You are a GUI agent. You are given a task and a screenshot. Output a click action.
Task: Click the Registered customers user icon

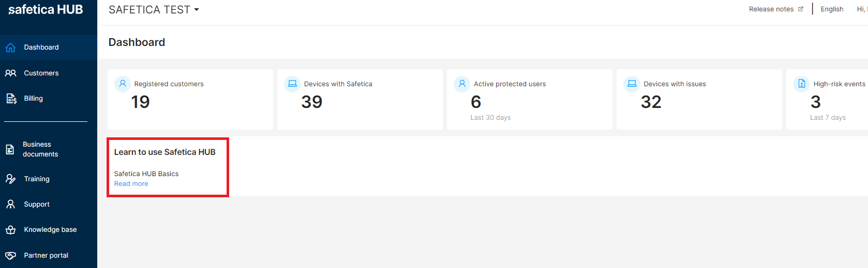pos(123,84)
